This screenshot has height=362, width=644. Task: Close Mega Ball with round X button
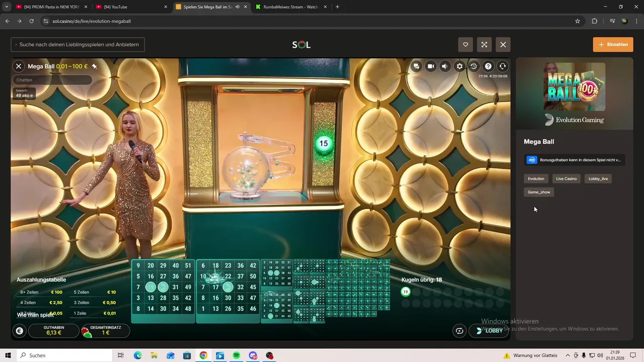[x=19, y=66]
